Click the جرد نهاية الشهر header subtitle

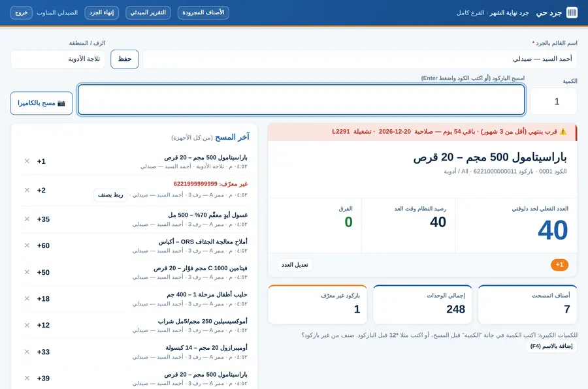tap(509, 13)
